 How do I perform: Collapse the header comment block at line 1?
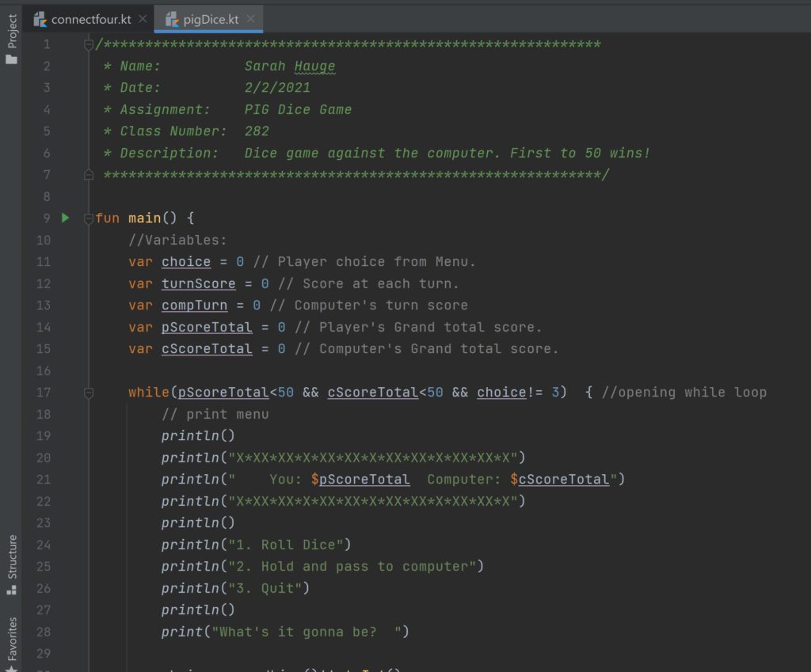[x=89, y=44]
